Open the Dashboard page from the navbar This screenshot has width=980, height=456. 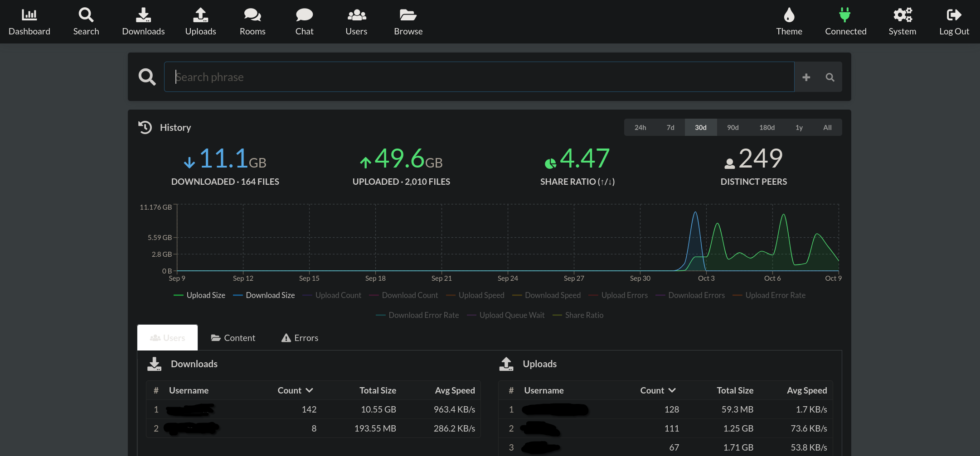pos(29,22)
